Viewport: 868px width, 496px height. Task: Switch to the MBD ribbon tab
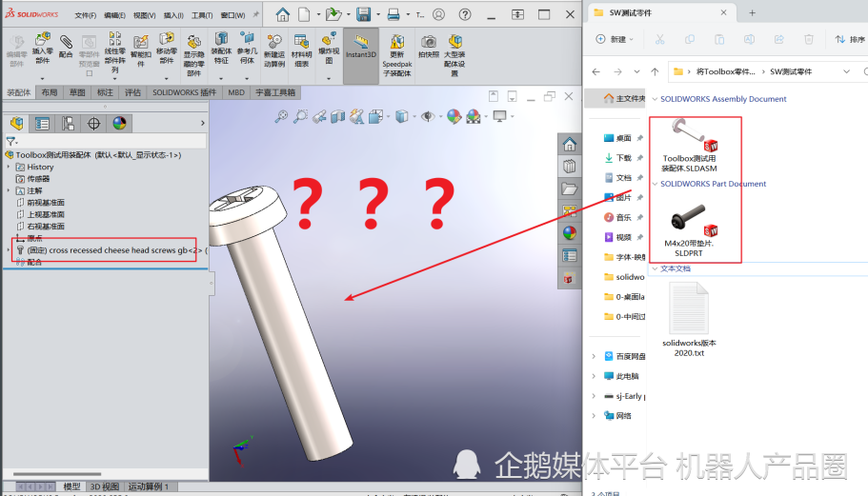pyautogui.click(x=236, y=92)
